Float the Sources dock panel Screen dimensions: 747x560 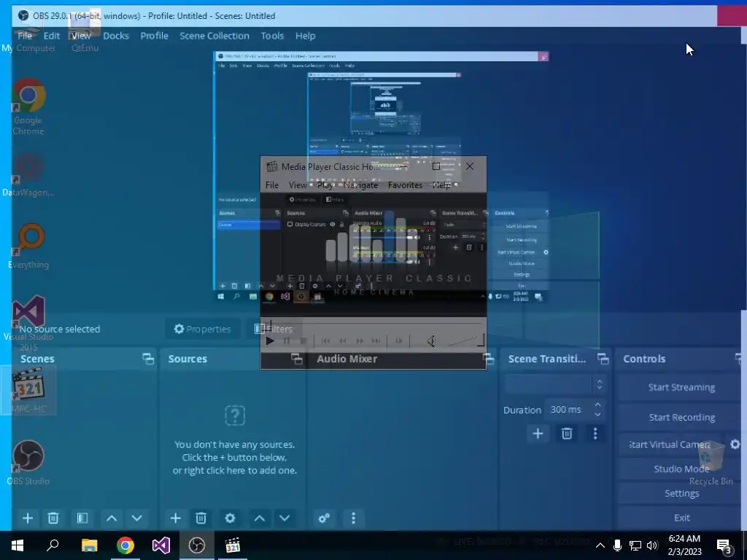click(297, 359)
